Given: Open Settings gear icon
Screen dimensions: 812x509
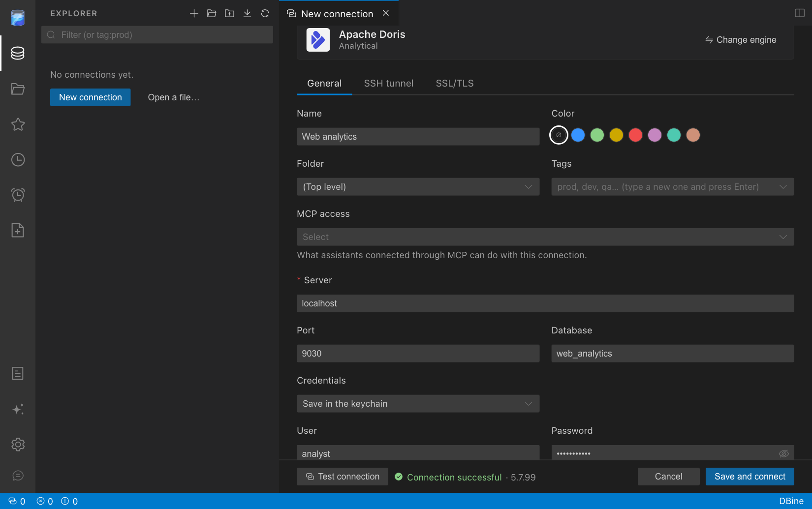Looking at the screenshot, I should click(x=18, y=445).
